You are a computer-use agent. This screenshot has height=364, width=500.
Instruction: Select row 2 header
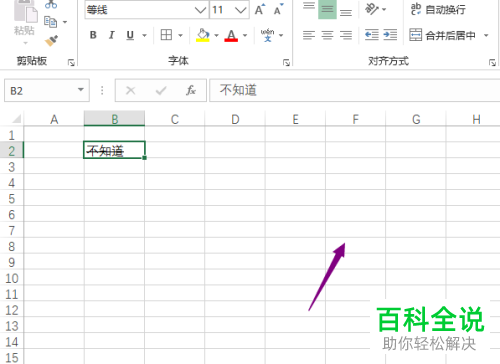(x=12, y=151)
